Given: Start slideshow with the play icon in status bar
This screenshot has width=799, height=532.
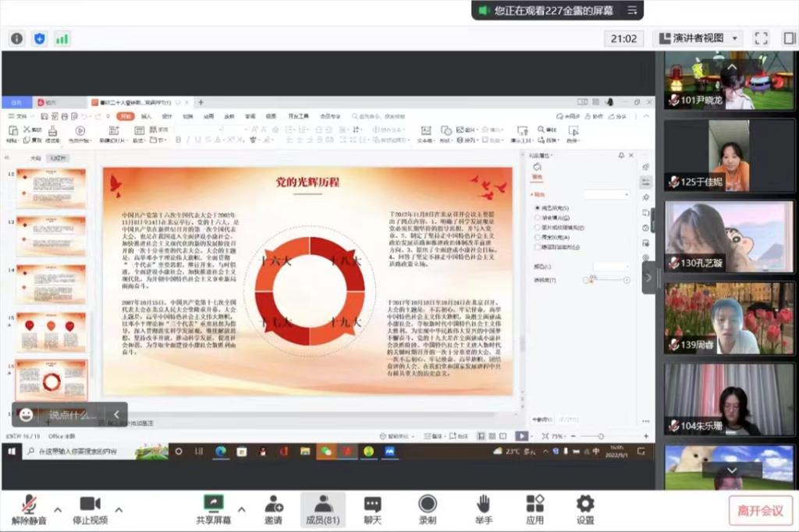Looking at the screenshot, I should point(521,434).
